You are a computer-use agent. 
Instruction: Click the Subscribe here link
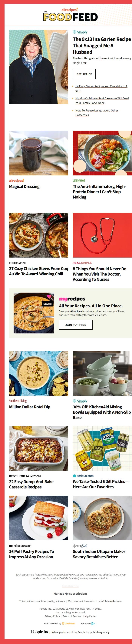click(113, 601)
